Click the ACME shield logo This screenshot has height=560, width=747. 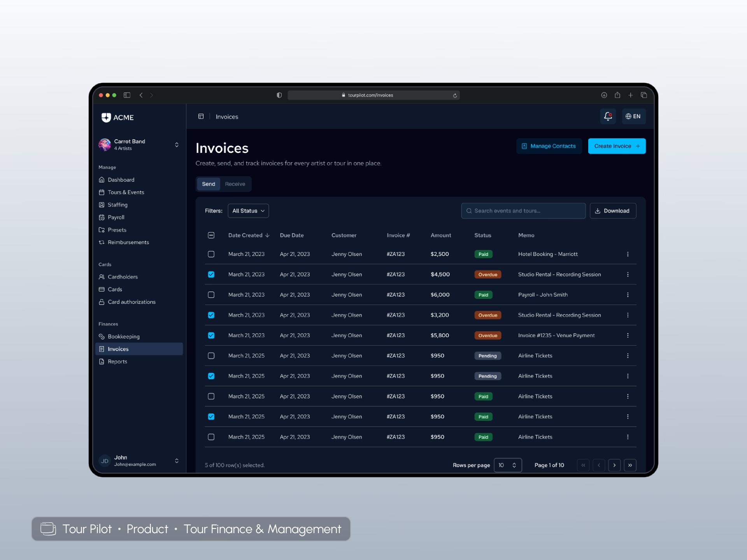[106, 117]
